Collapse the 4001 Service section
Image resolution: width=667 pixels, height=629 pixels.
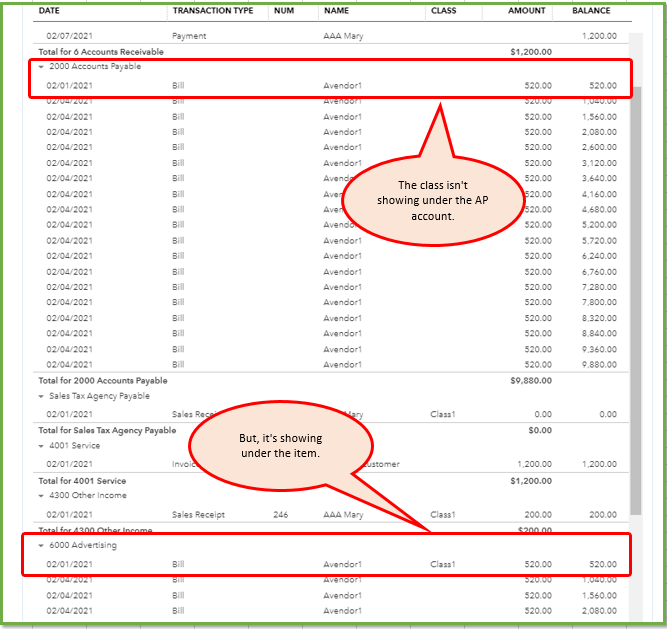[x=41, y=446]
